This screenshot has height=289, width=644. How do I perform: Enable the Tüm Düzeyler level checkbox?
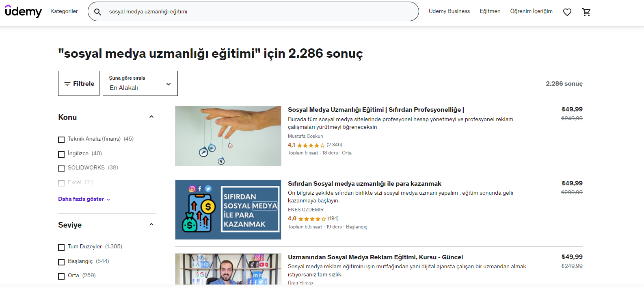click(61, 247)
